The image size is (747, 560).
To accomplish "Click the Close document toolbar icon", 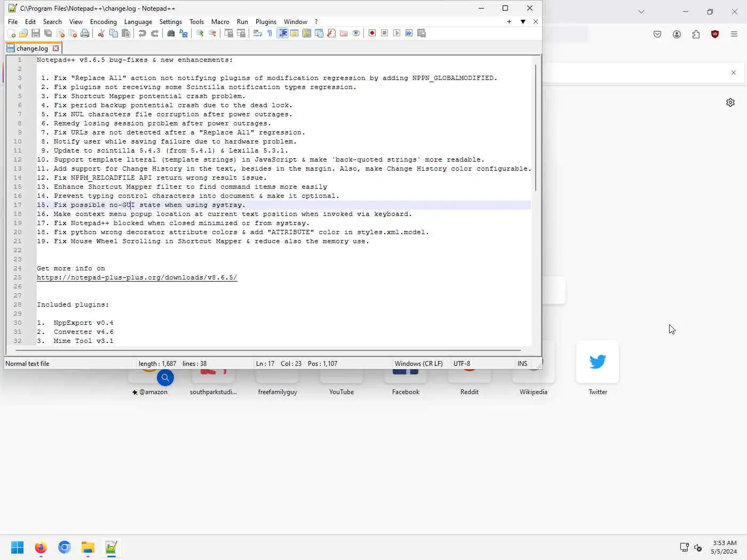I will 60,33.
